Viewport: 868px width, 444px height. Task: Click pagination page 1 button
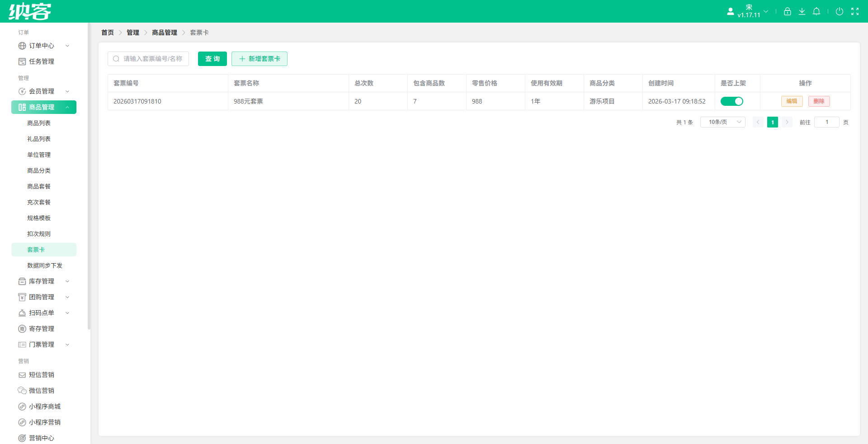point(772,122)
